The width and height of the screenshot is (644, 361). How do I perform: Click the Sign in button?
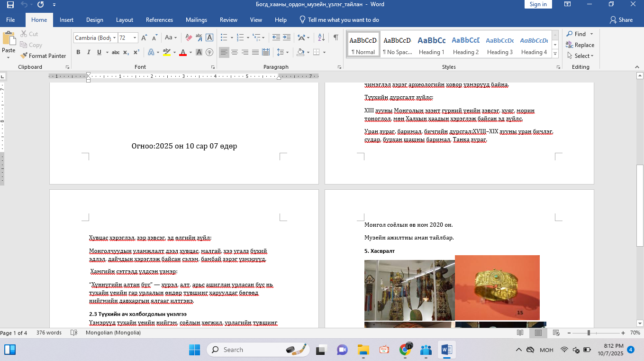click(538, 4)
